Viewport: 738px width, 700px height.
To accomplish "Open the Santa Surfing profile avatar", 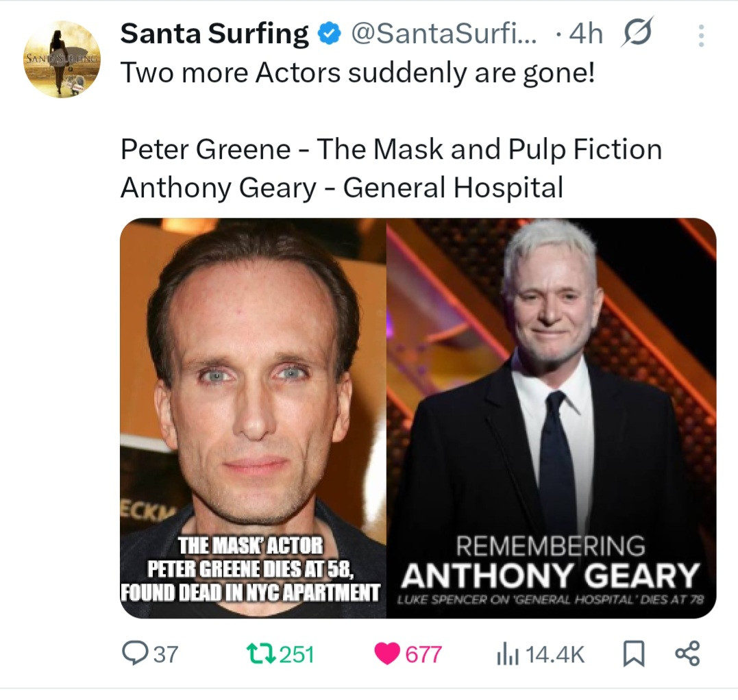I will (62, 60).
